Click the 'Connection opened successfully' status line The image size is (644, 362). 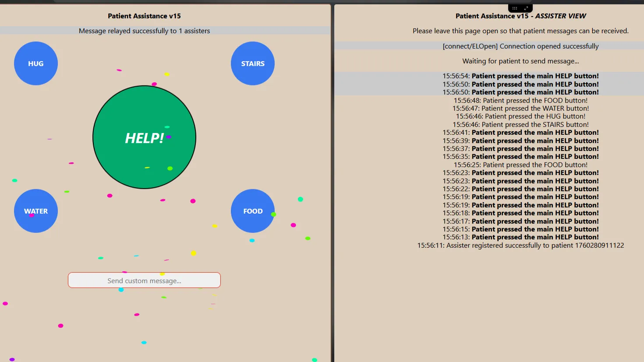coord(520,46)
